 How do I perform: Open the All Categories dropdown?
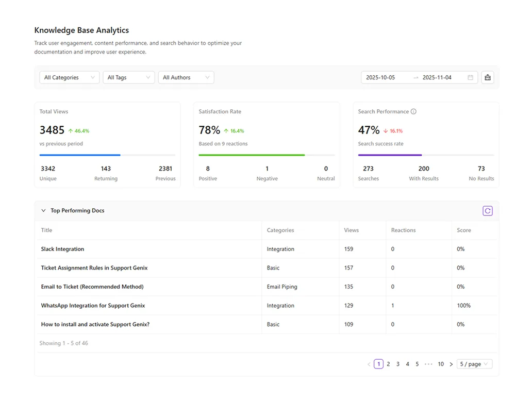pos(70,78)
